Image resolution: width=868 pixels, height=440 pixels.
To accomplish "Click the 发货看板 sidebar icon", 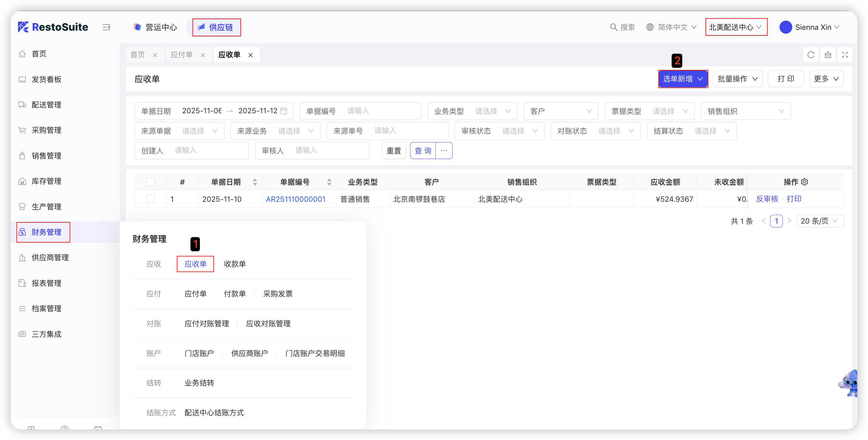I will pos(22,80).
